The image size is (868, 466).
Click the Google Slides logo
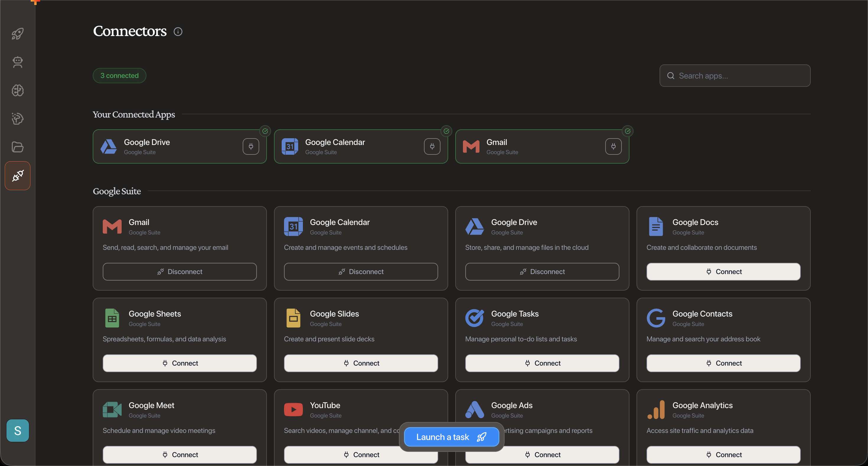tap(293, 318)
